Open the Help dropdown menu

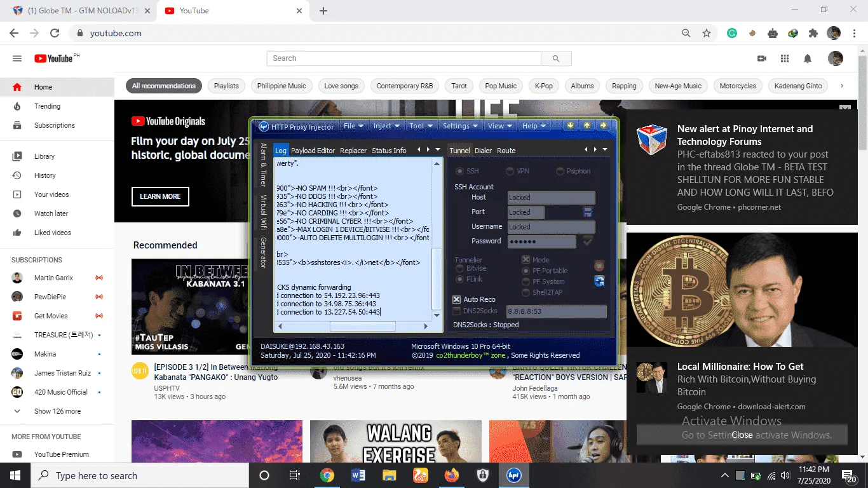click(x=534, y=126)
